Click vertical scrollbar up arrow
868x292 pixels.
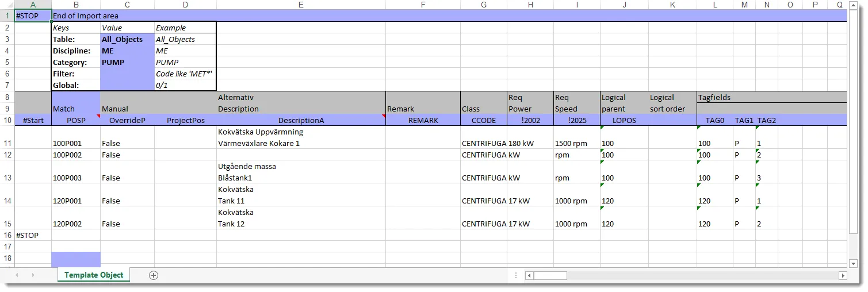854,5
